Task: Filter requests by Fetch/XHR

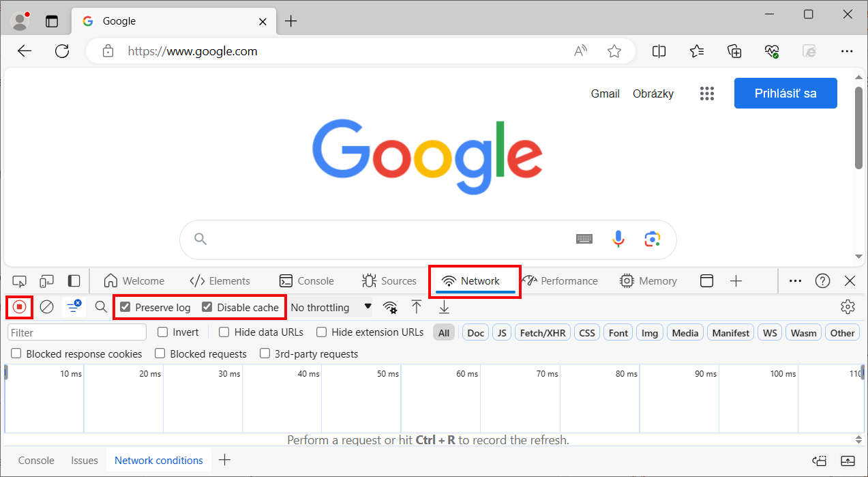Action: [x=543, y=332]
